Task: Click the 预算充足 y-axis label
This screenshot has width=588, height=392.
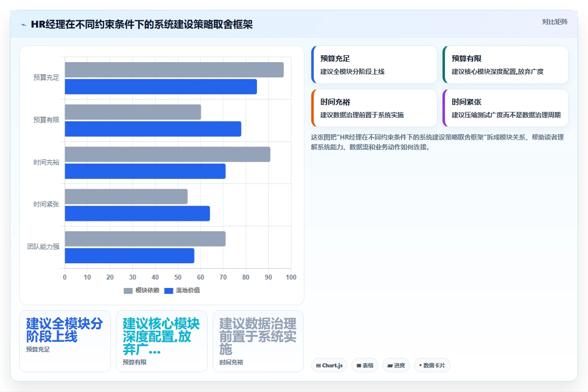Action: click(46, 77)
